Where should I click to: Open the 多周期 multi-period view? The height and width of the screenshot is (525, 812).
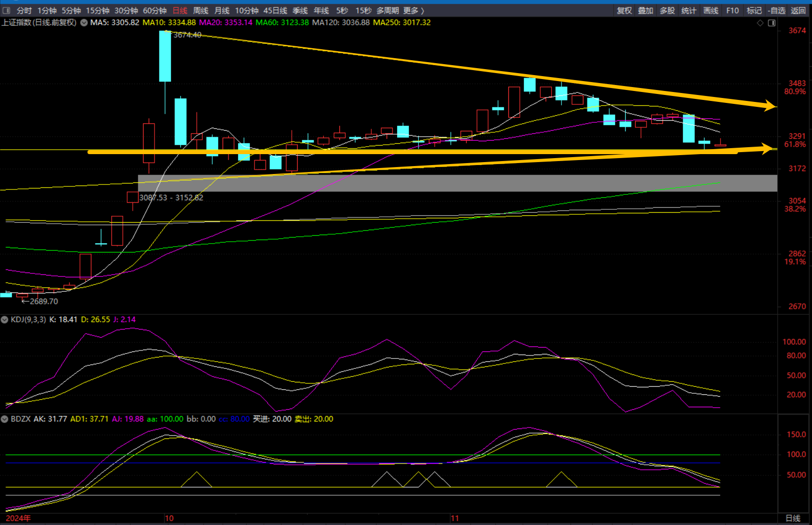[387, 10]
